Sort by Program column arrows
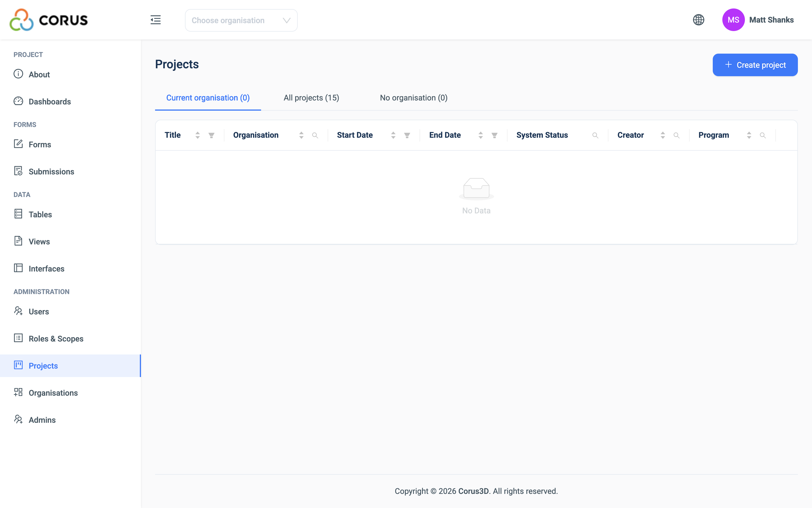The image size is (812, 508). click(749, 135)
